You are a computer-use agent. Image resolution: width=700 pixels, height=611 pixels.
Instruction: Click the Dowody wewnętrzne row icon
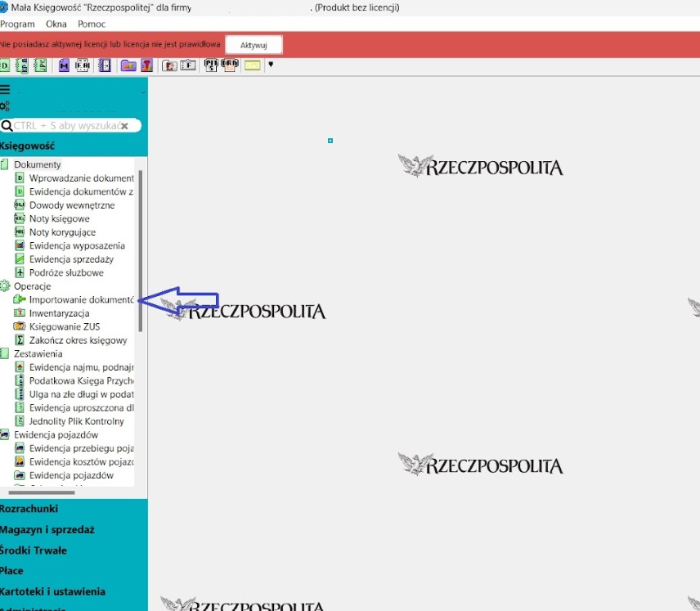19,205
